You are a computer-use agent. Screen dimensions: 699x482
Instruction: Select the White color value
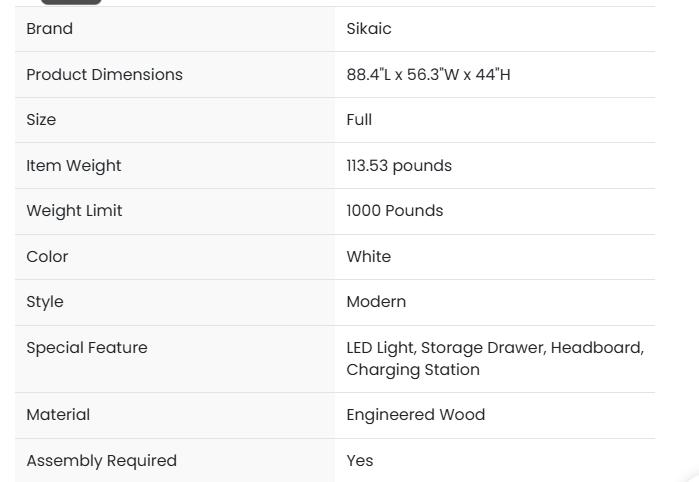point(368,257)
